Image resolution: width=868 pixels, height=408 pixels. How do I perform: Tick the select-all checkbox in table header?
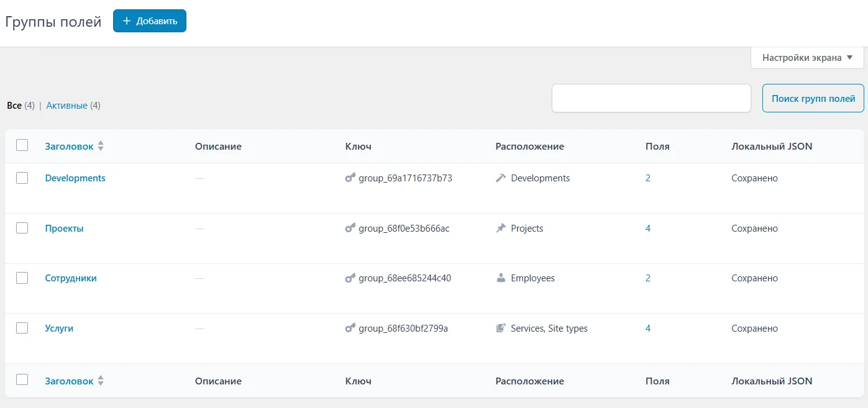[x=22, y=145]
